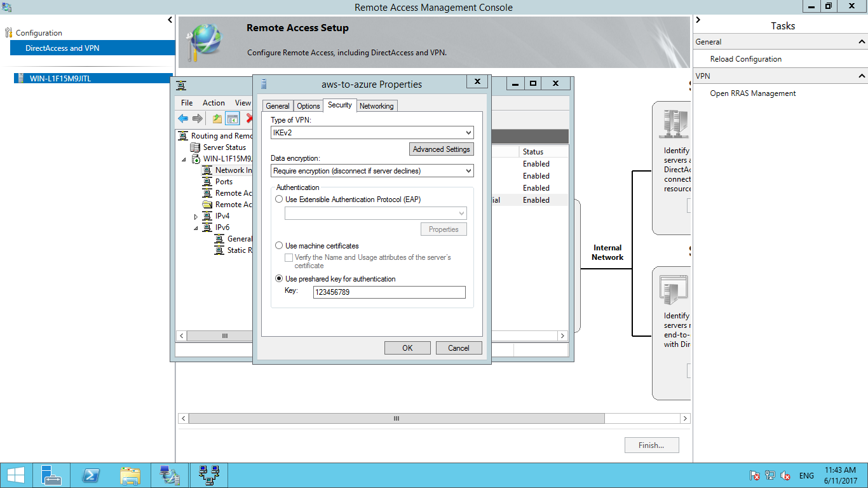The width and height of the screenshot is (868, 488).
Task: Open File Explorer from the taskbar
Action: point(130,475)
